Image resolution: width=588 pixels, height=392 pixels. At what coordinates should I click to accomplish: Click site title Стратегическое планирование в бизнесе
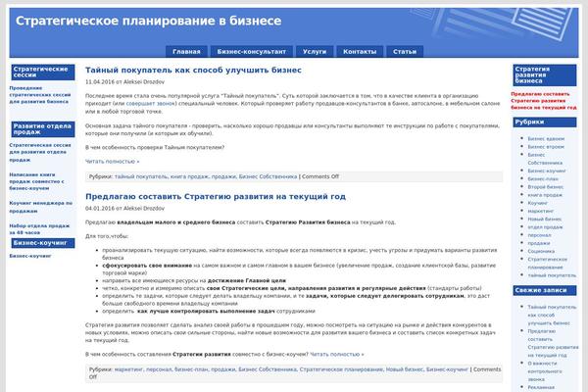(149, 21)
